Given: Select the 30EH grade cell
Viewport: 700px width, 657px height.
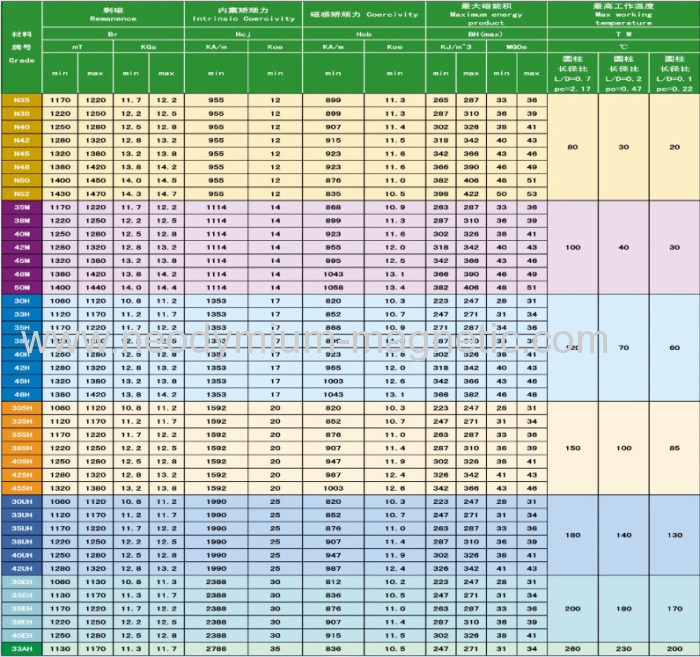Looking at the screenshot, I should pos(21,582).
